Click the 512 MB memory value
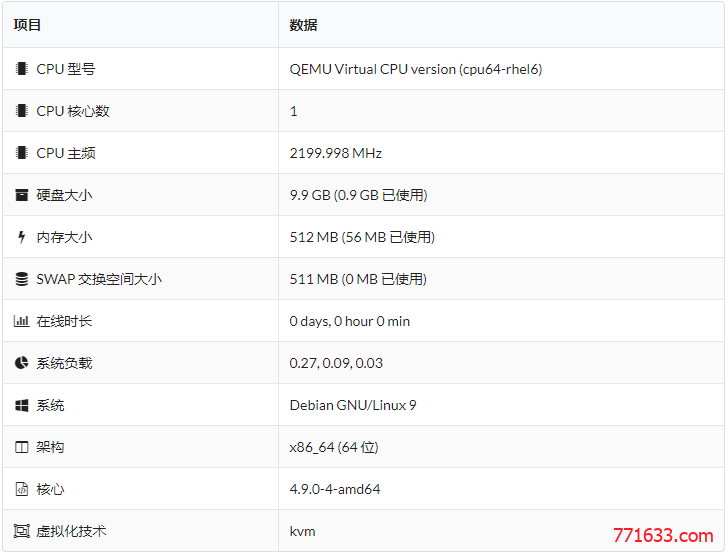Screen dimensions: 728x554 coord(362,237)
